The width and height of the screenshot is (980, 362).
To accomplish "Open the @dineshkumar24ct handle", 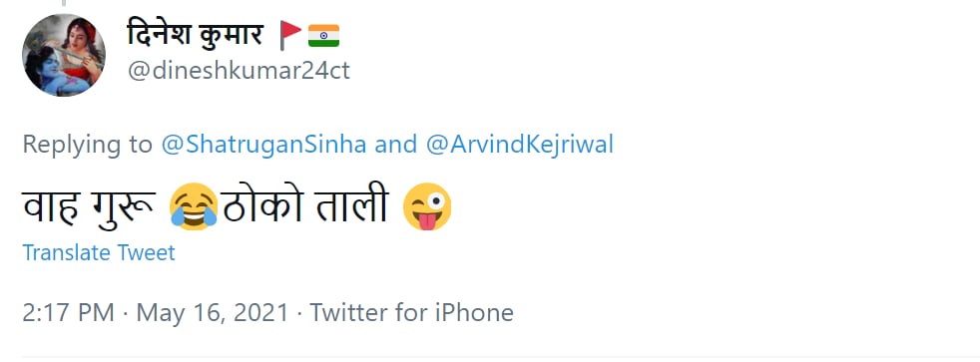I will pos(239,71).
